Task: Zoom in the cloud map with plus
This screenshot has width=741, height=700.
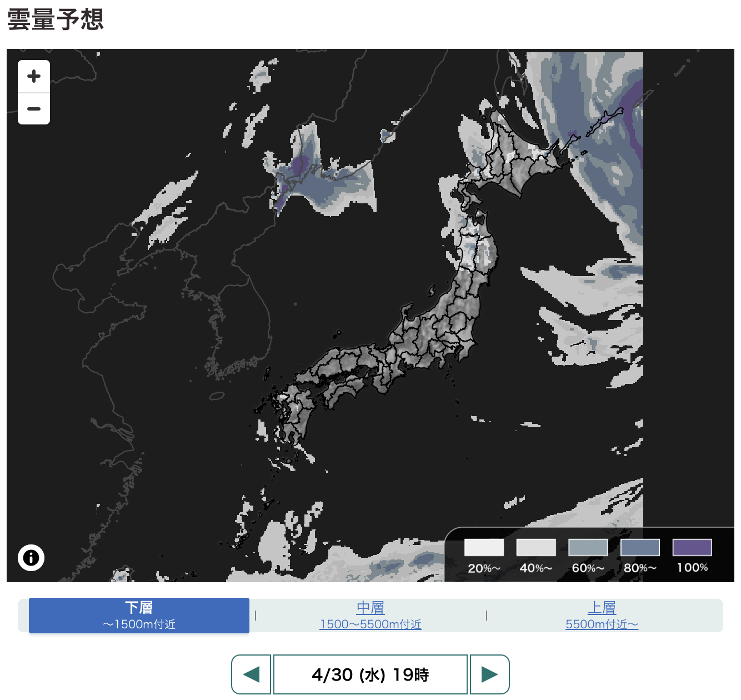Action: pos(34,76)
